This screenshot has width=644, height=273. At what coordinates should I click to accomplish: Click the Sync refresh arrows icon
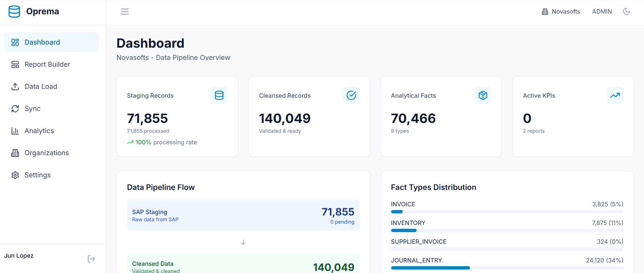(15, 109)
